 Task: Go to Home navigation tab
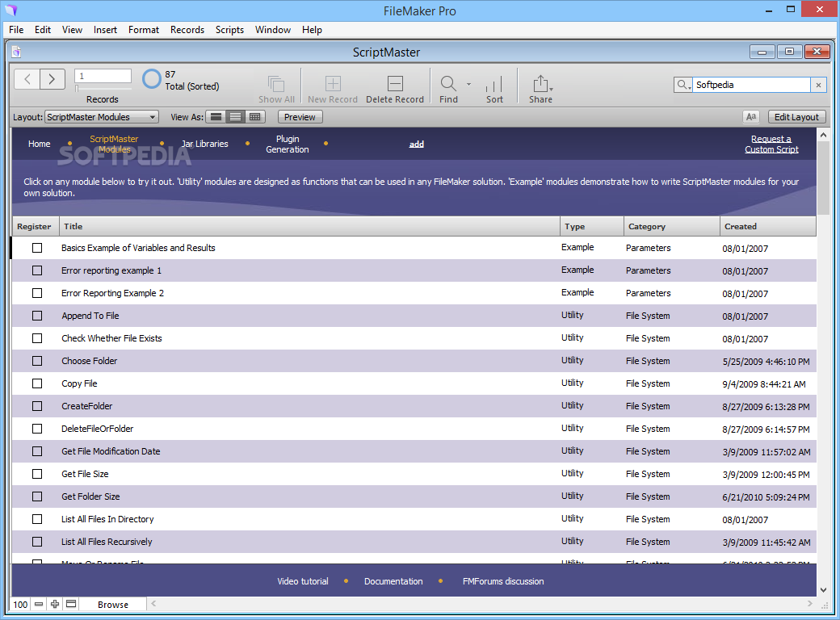click(39, 144)
